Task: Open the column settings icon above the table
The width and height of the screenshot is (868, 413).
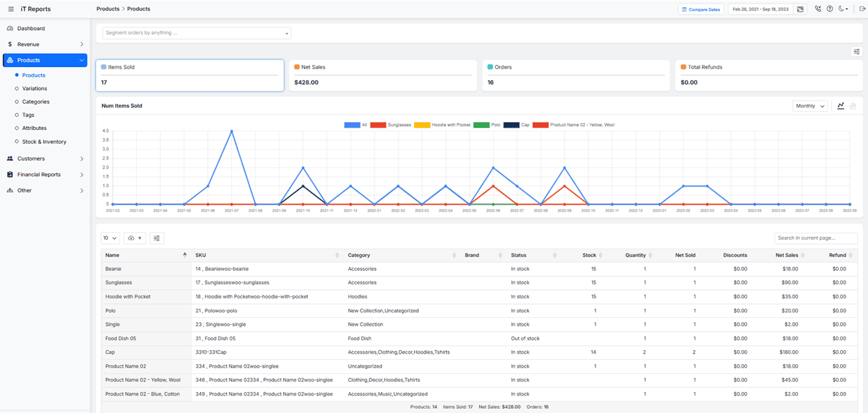Action: tap(156, 238)
